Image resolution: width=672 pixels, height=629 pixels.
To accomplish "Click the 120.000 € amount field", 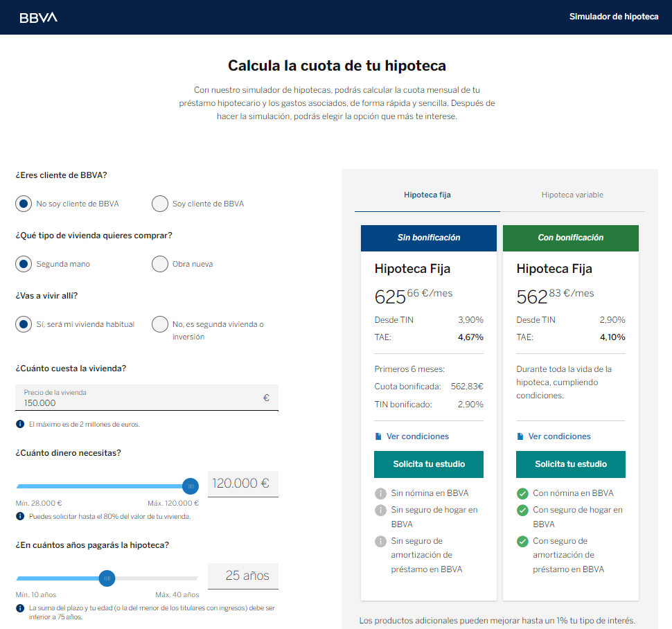I will (243, 484).
